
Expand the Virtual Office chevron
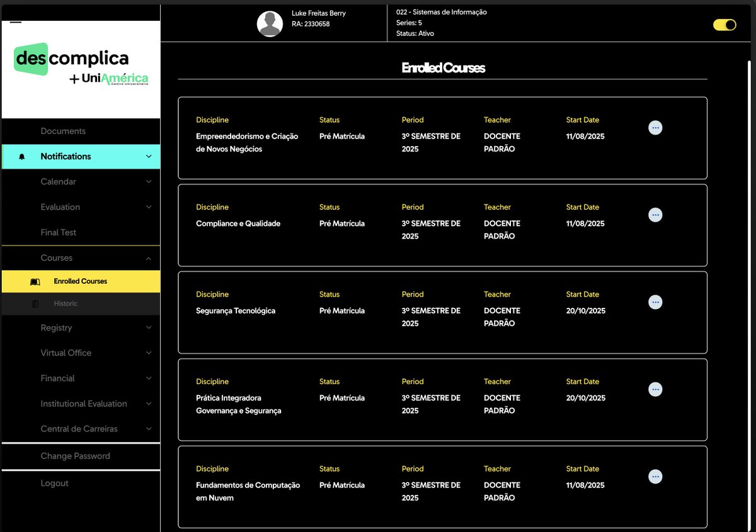(149, 353)
